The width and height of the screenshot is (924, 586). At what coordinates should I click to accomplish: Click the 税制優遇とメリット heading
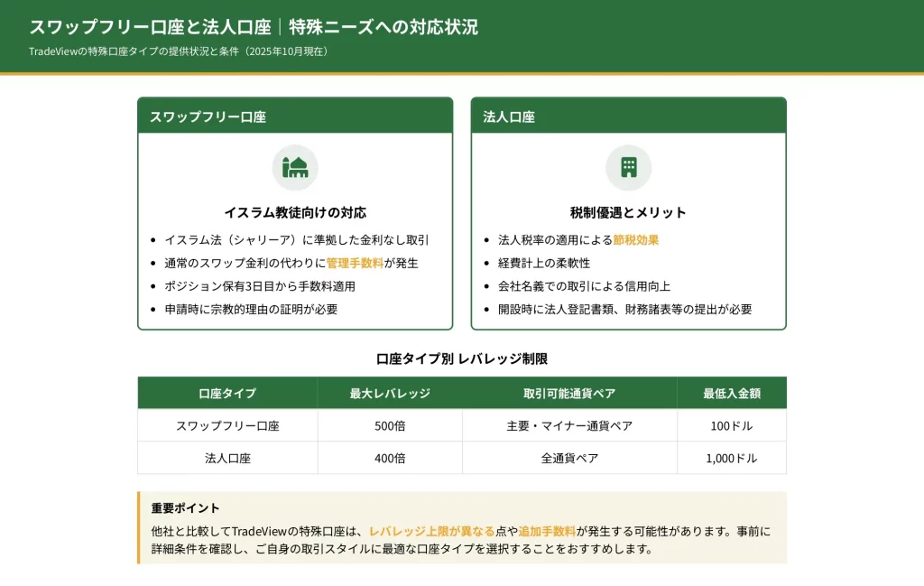(x=628, y=213)
